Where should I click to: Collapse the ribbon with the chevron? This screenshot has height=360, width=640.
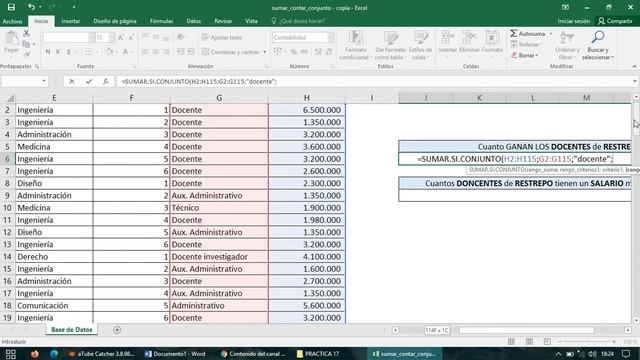634,67
